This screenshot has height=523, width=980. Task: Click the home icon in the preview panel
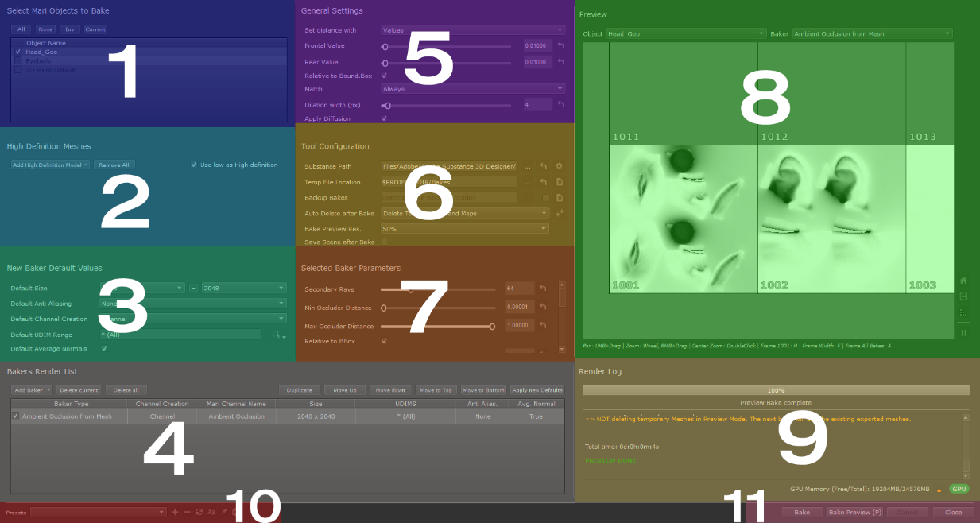963,281
